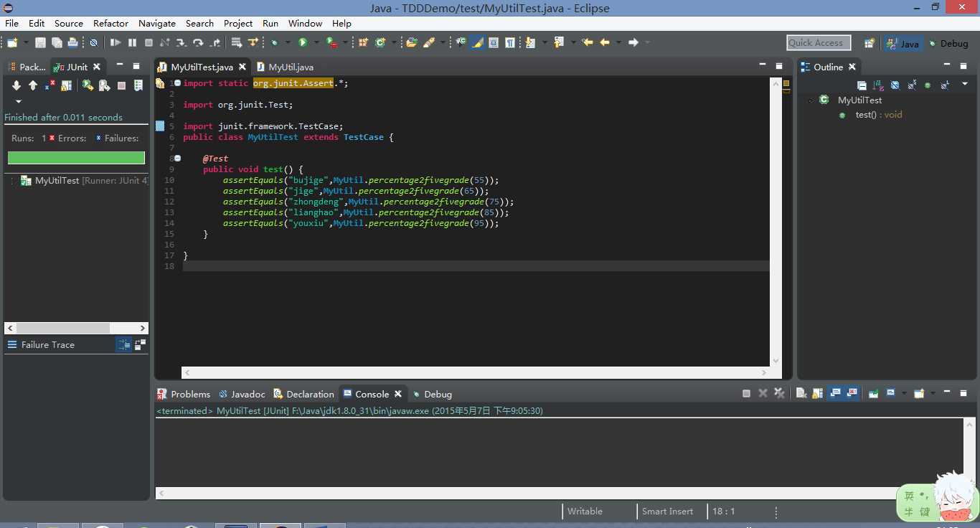The height and width of the screenshot is (528, 980).
Task: Collapse the test method fold marker
Action: point(177,159)
